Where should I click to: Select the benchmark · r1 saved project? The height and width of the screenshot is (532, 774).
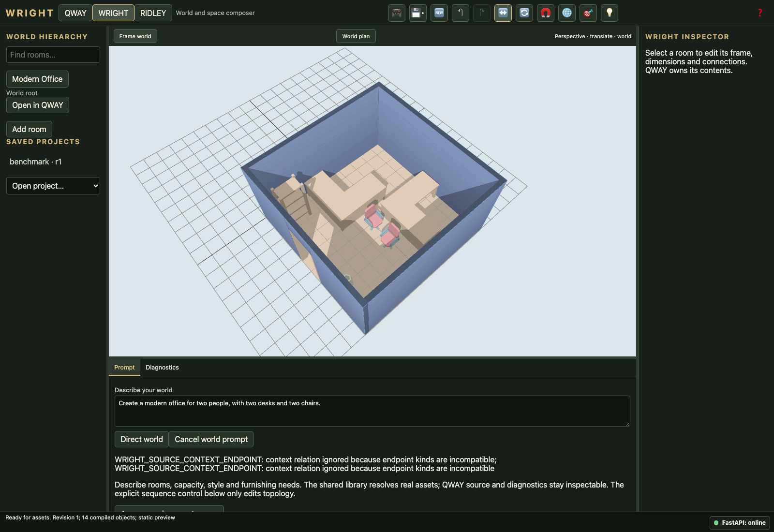tap(35, 162)
